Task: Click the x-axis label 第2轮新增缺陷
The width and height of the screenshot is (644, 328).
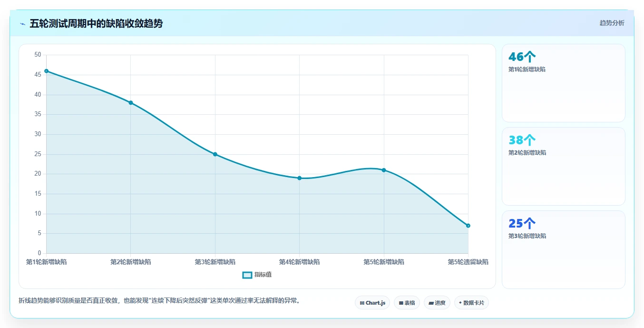Action: (131, 262)
